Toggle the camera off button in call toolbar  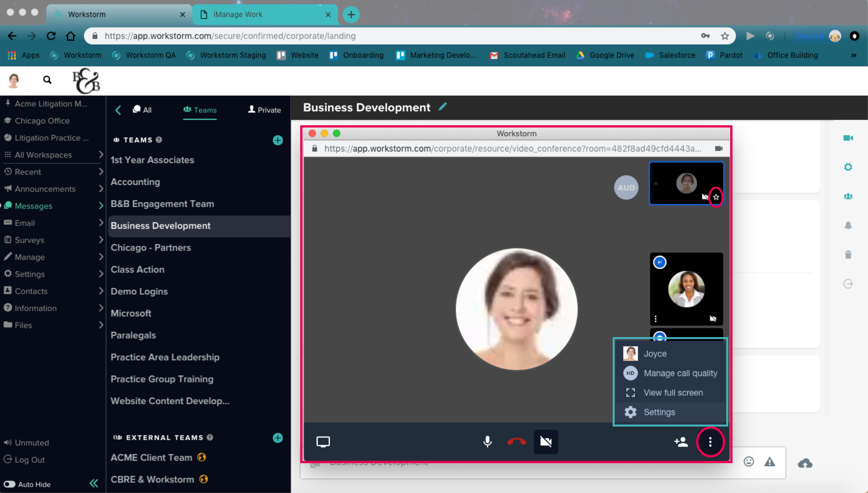point(546,442)
